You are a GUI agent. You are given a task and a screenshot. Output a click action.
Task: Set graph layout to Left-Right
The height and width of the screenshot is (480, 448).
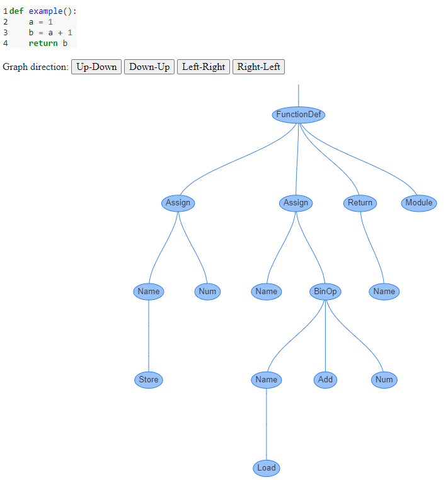tap(204, 67)
